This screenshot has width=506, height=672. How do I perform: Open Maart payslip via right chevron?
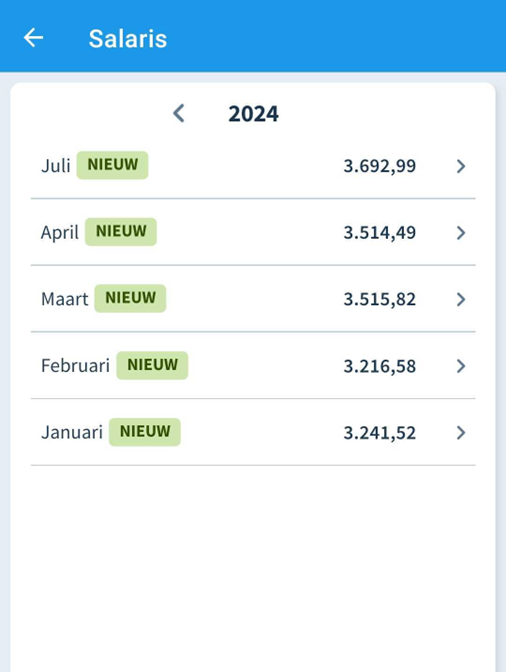click(x=461, y=299)
